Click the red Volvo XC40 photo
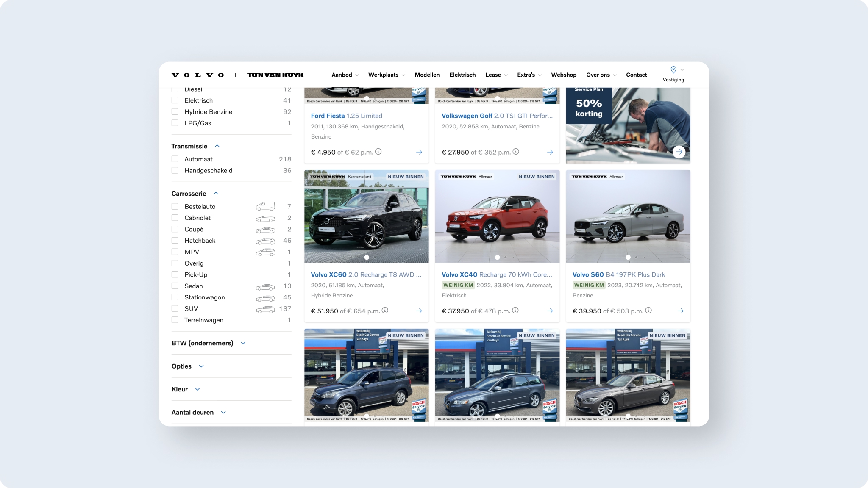Screen dimensions: 868x488 coord(497,216)
